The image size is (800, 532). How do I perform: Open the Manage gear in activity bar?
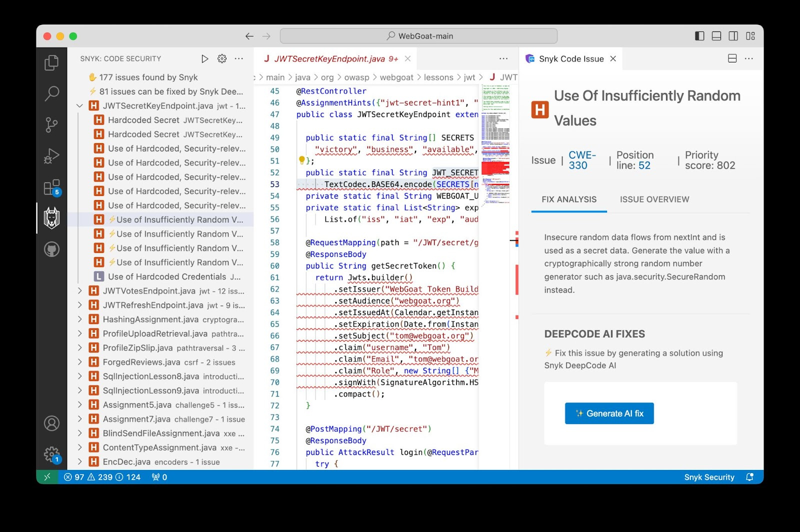pos(51,454)
